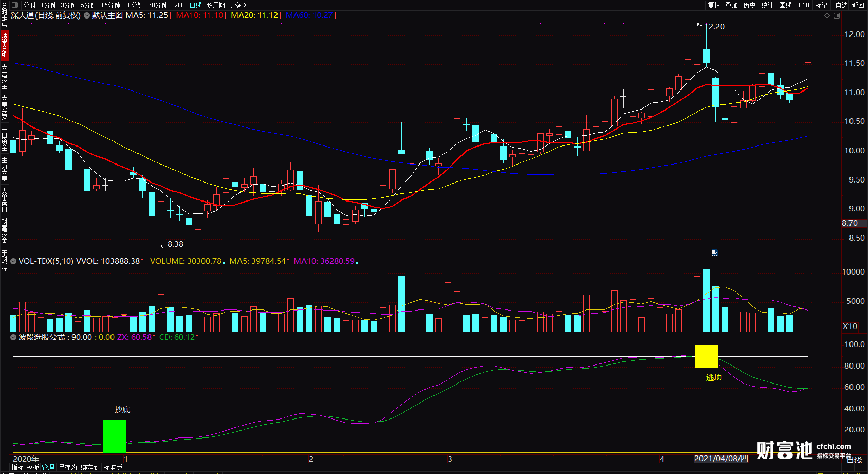Click the diamond marker icon above price axis
The height and width of the screenshot is (474, 868).
[x=827, y=16]
